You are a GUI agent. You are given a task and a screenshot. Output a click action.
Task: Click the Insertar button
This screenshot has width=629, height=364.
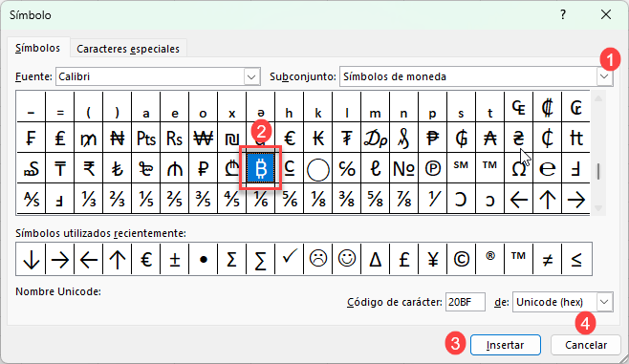[505, 345]
